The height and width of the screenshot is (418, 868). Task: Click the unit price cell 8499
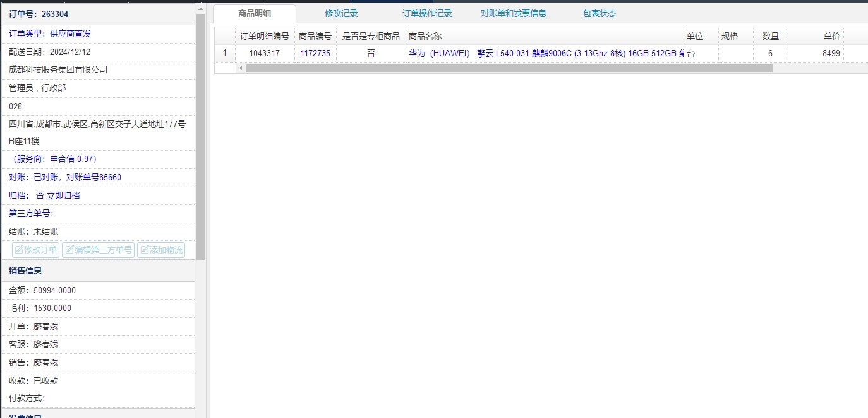coord(816,54)
